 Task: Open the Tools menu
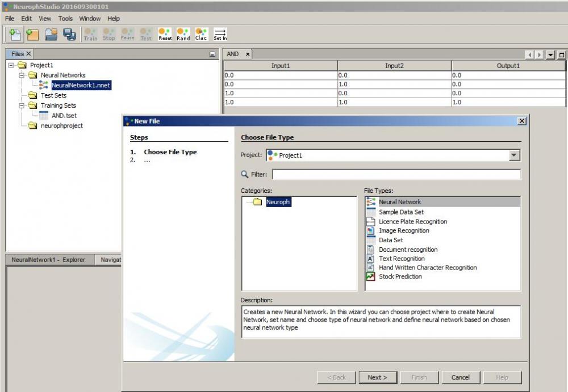(x=65, y=19)
